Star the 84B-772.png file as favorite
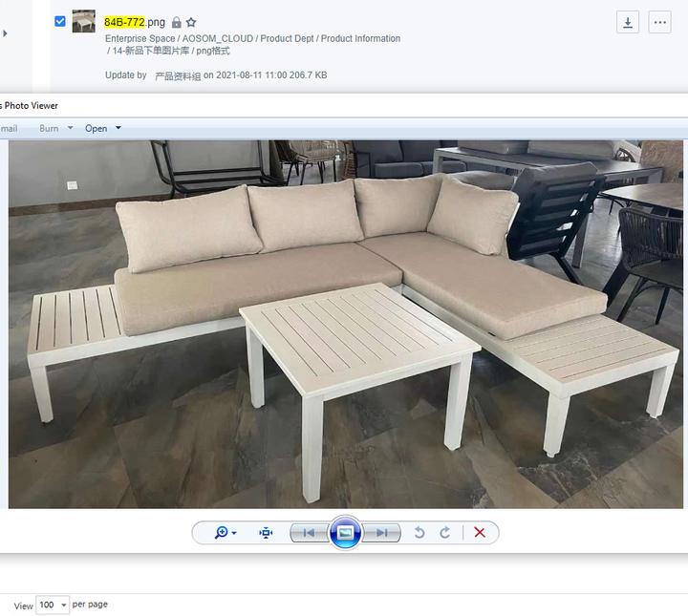This screenshot has width=688, height=616. point(191,22)
